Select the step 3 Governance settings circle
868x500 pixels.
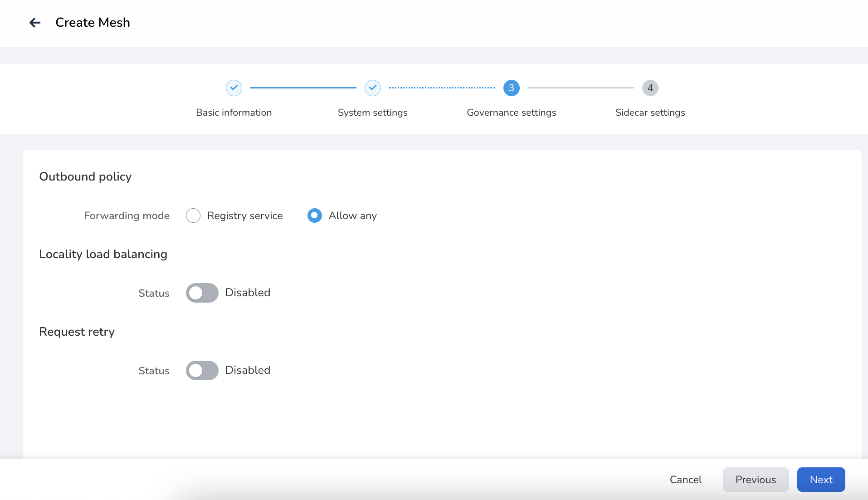[512, 88]
